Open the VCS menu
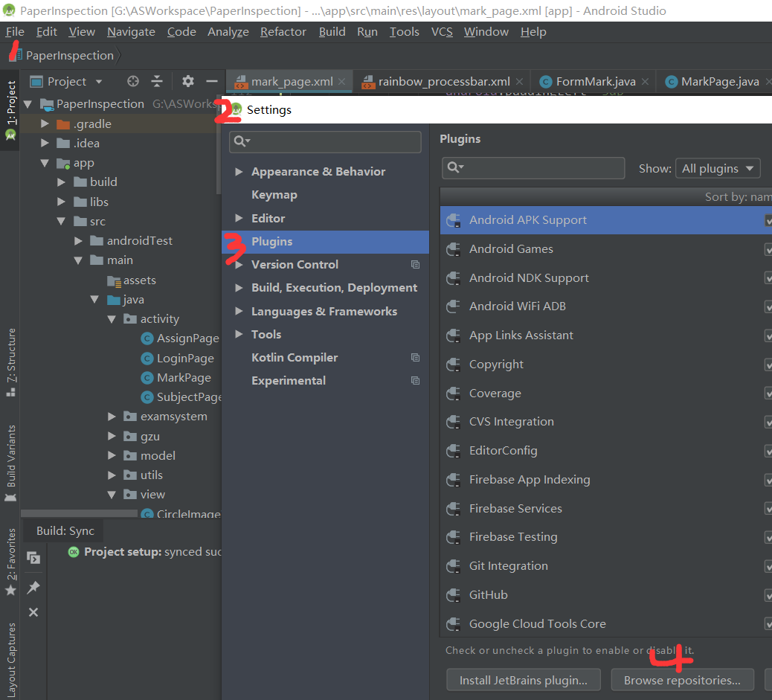Screen dimensions: 772x700 442,32
